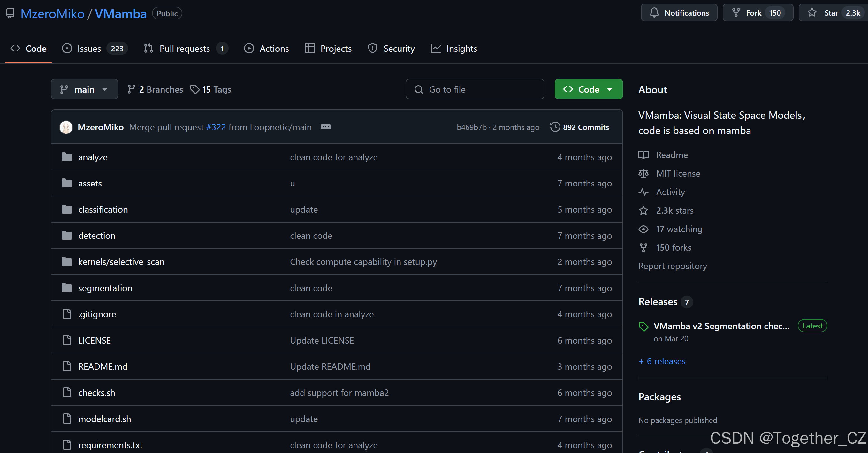Click the Tags icon showing 15 Tags

[x=195, y=89]
